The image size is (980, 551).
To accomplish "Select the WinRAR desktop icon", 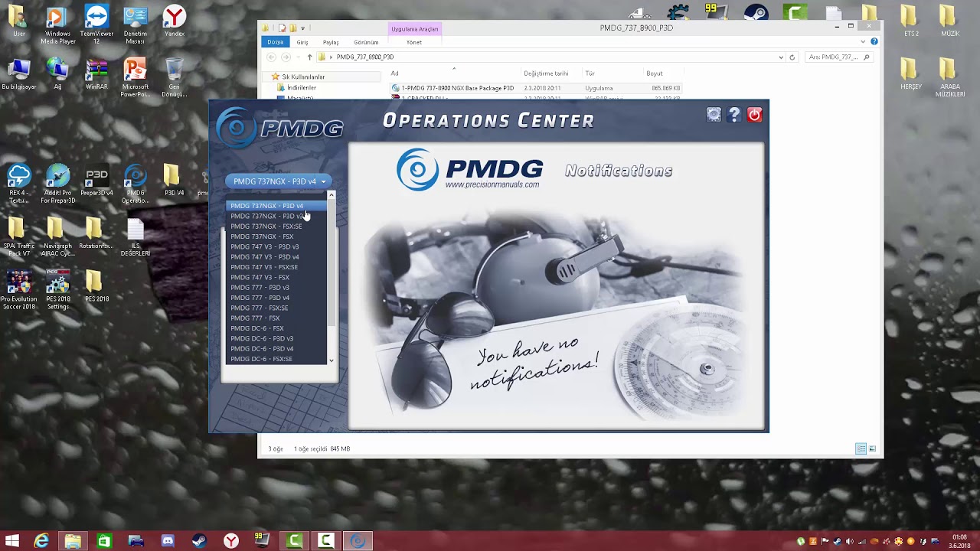I will [96, 75].
